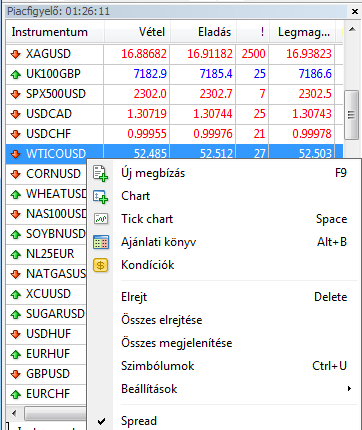
Task: Click the vertical scrollbar thumb
Action: click(351, 115)
